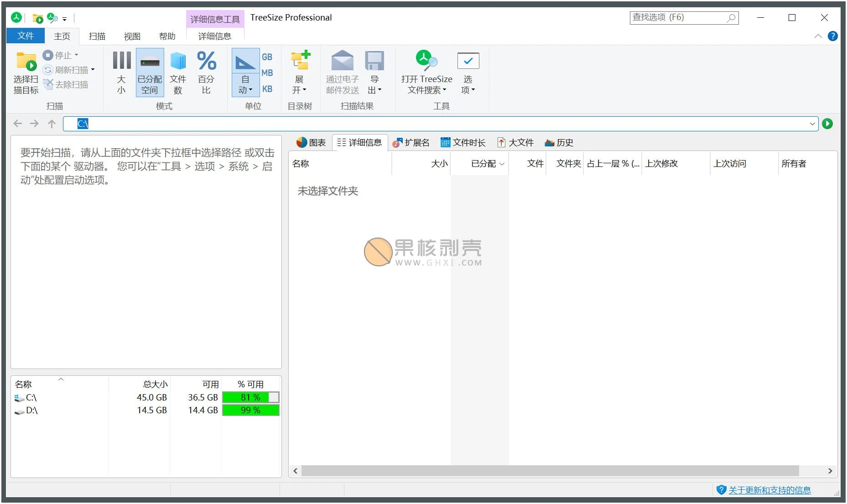Image resolution: width=847 pixels, height=504 pixels.
Task: Open the 选择扫描目标 scan target tool
Action: [x=25, y=72]
